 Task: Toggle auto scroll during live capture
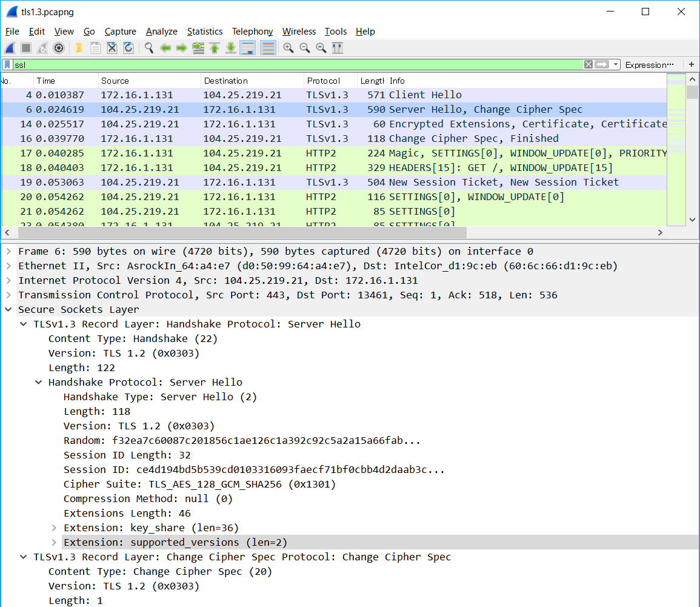[x=247, y=48]
